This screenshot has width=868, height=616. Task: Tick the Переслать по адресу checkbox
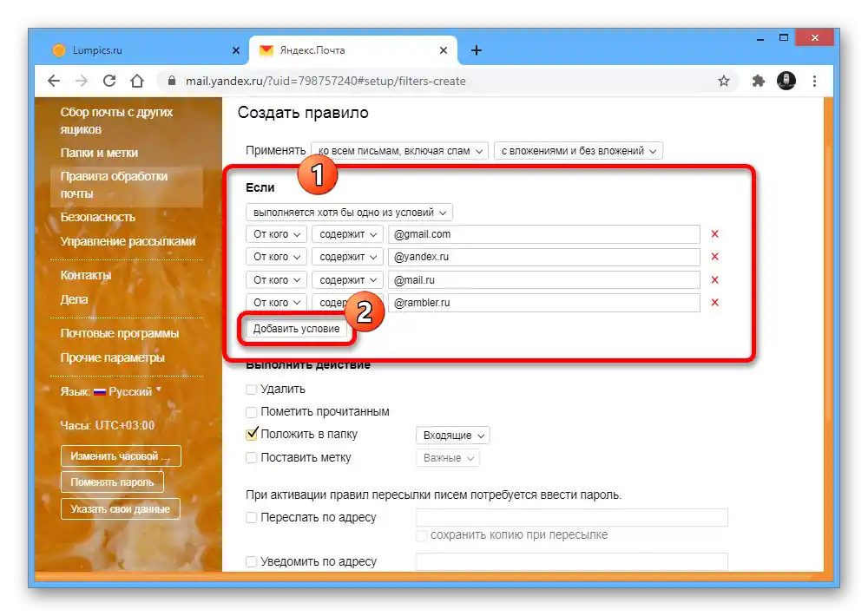pyautogui.click(x=252, y=517)
